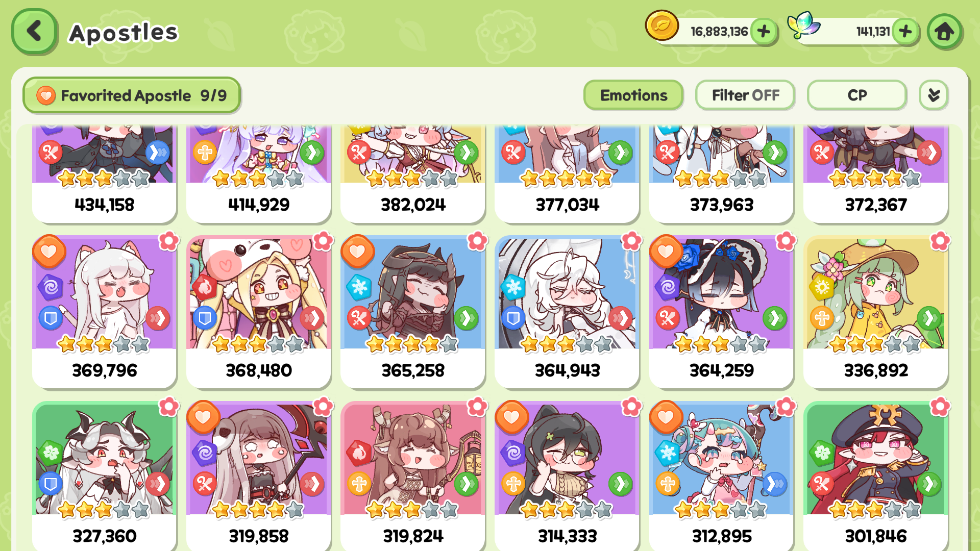The width and height of the screenshot is (980, 551).
Task: Open the apostle card with 327,360 CP
Action: [105, 477]
